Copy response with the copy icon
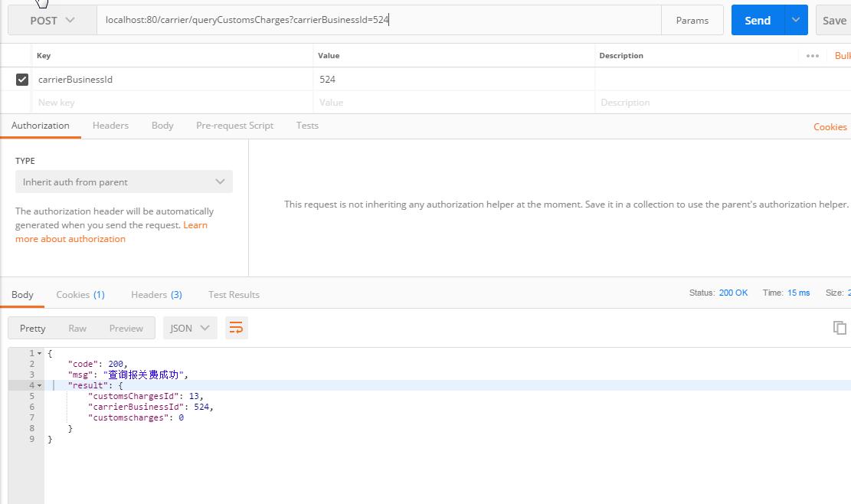The height and width of the screenshot is (504, 851). point(840,328)
